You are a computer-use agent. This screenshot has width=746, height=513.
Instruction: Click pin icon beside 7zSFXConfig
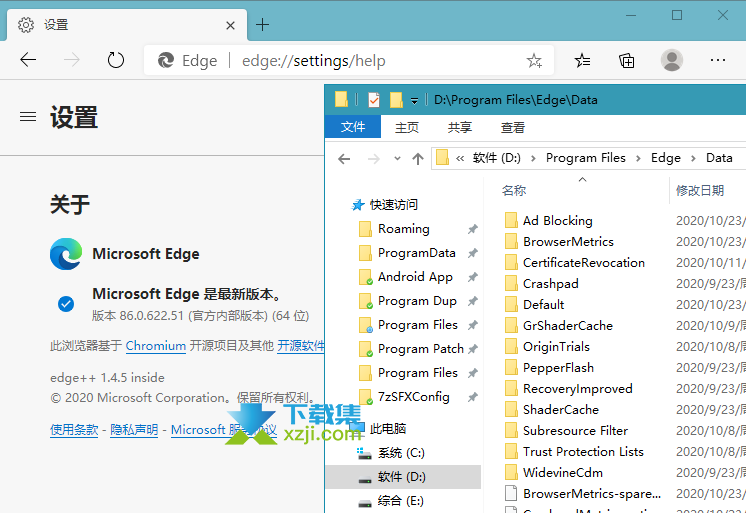[x=472, y=397]
